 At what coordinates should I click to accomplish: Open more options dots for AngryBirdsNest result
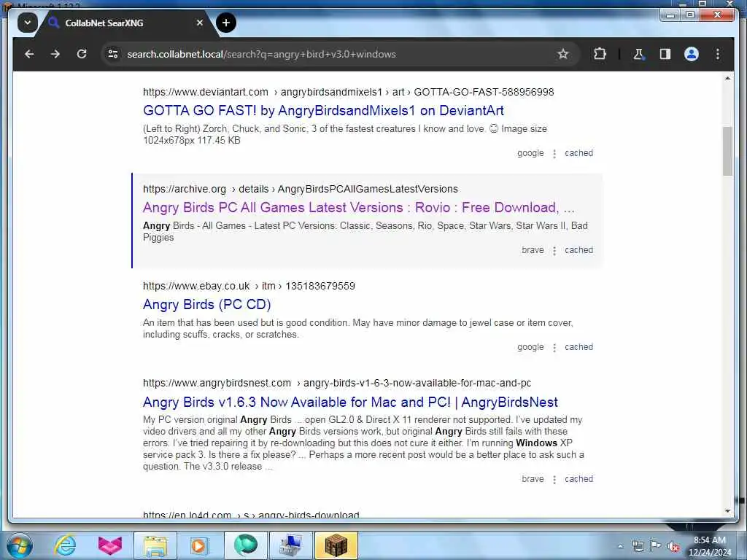tap(554, 480)
